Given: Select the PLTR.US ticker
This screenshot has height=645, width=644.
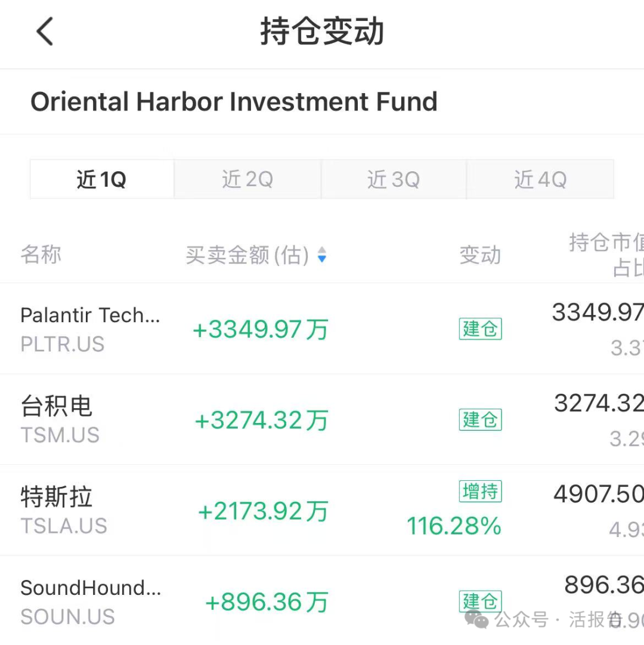Looking at the screenshot, I should pos(63,344).
